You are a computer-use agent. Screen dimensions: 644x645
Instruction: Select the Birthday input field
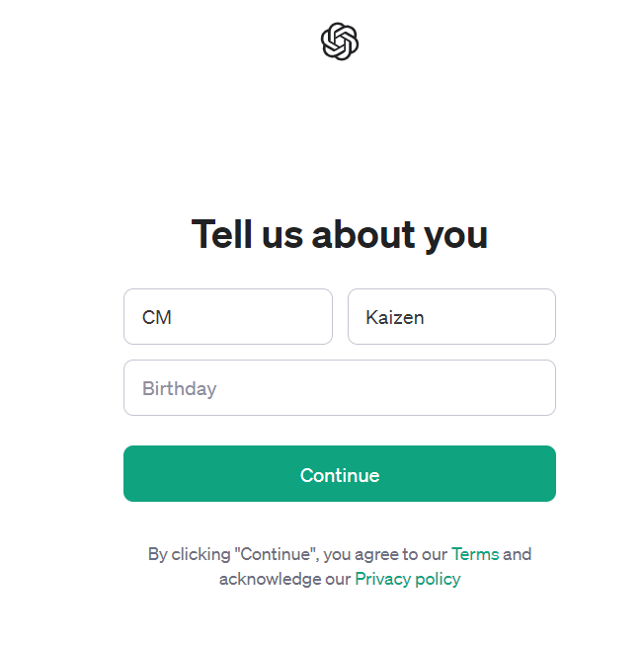click(339, 388)
